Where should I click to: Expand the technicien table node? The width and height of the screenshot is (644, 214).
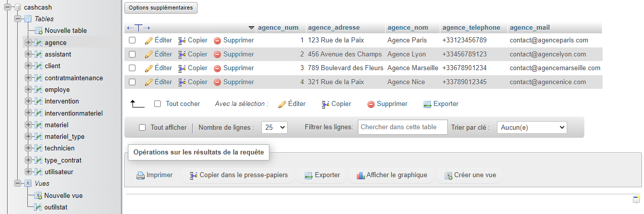coord(28,148)
